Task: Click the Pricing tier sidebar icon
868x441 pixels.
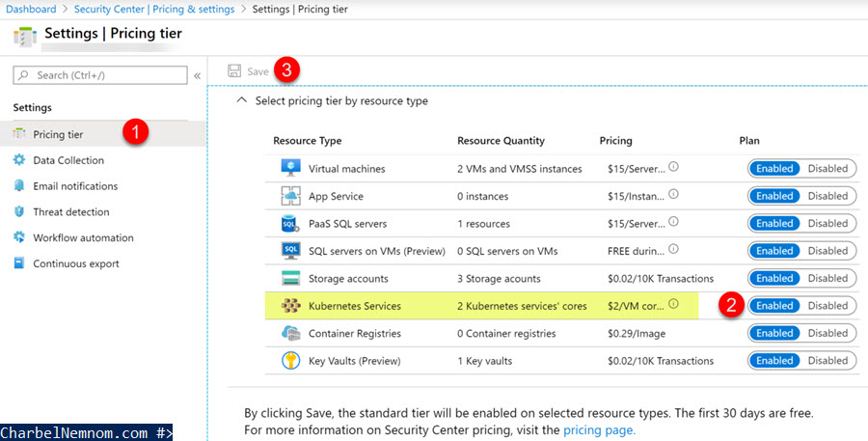Action: click(x=19, y=133)
